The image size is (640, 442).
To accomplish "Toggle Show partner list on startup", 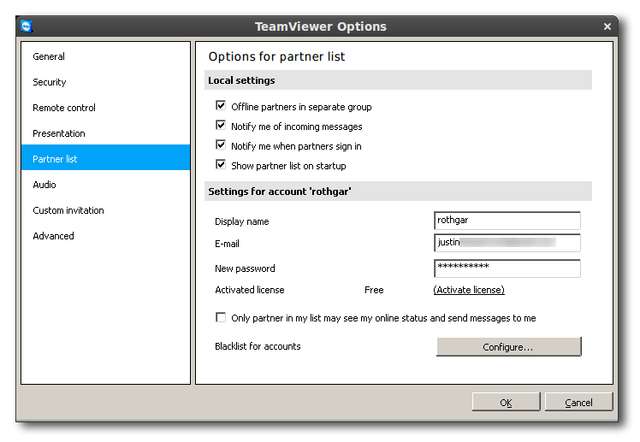I will [x=221, y=165].
